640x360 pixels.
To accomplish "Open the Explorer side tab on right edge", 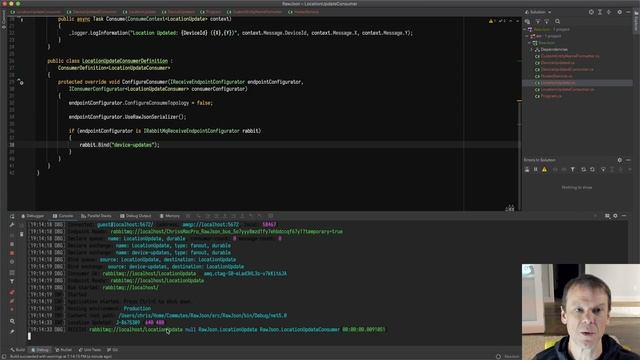I will (636, 21).
